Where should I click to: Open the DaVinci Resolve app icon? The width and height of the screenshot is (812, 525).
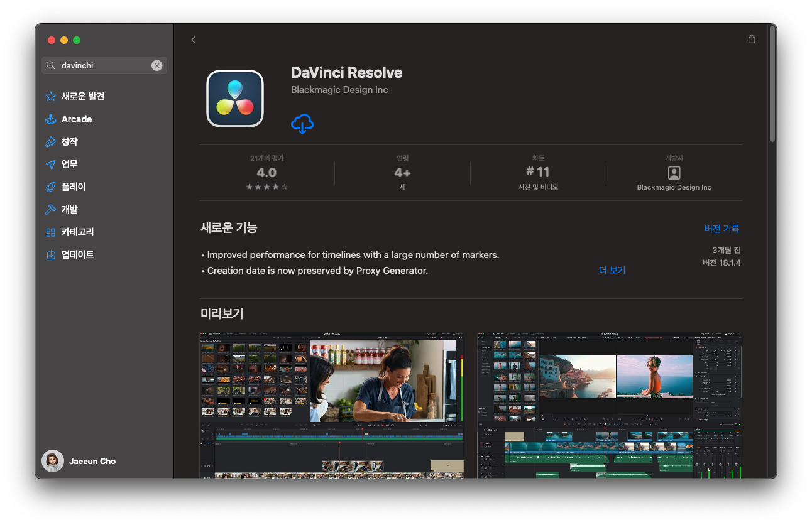click(235, 99)
